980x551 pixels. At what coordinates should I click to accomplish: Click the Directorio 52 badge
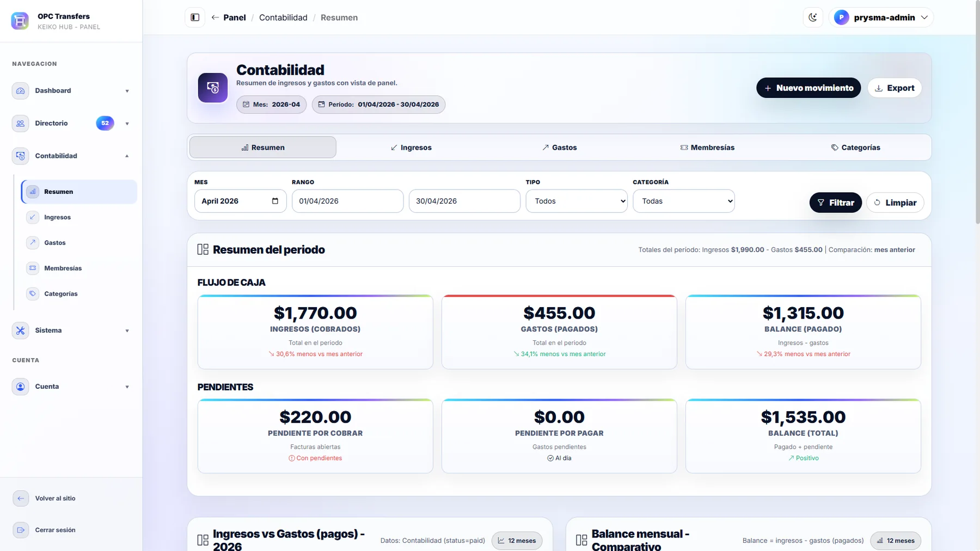coord(105,124)
